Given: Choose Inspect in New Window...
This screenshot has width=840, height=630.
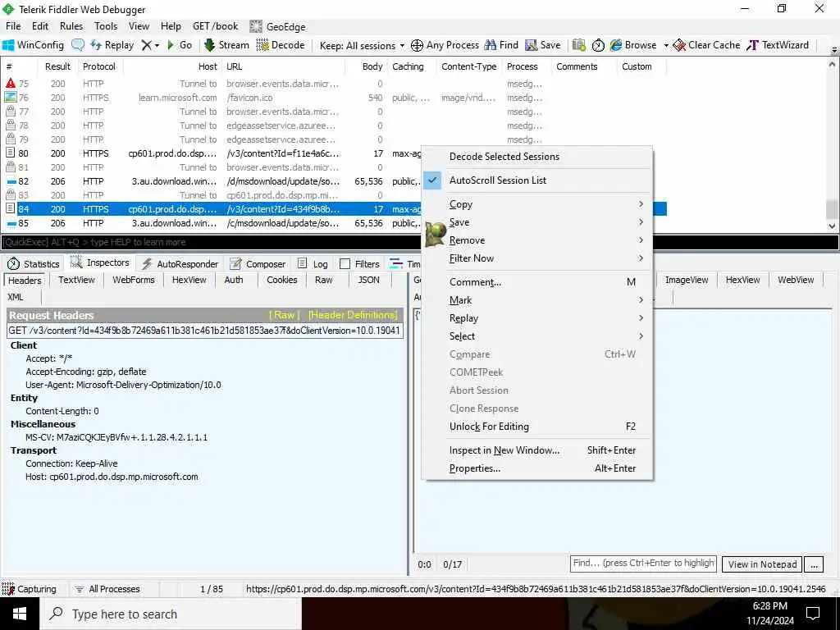Looking at the screenshot, I should click(538, 450).
